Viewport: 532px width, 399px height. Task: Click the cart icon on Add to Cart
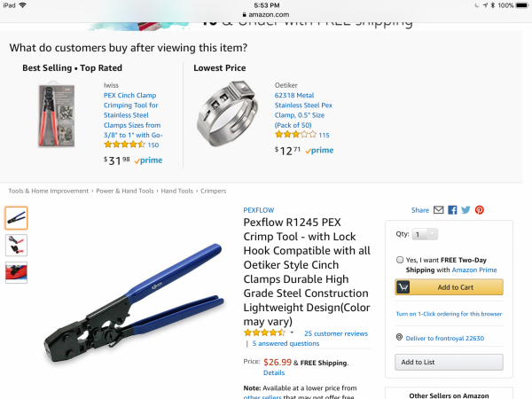tap(403, 287)
